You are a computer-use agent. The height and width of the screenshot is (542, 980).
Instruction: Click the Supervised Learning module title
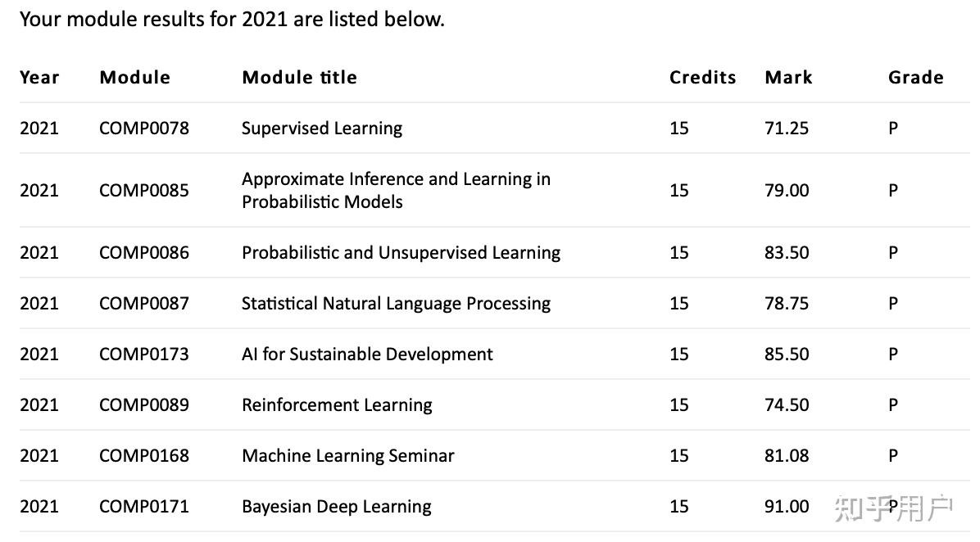[322, 129]
